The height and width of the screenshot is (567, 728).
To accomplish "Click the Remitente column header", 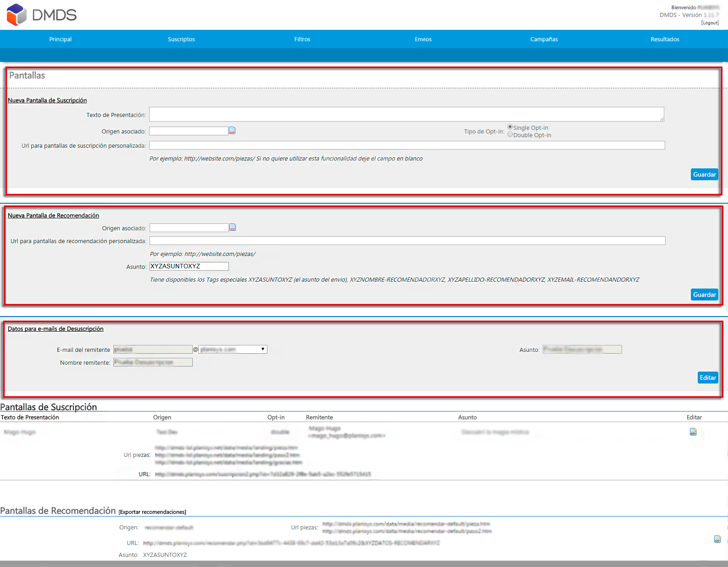I will pyautogui.click(x=319, y=417).
